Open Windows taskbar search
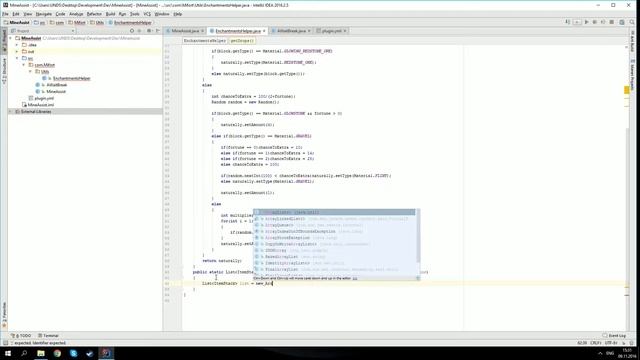 tap(24, 353)
